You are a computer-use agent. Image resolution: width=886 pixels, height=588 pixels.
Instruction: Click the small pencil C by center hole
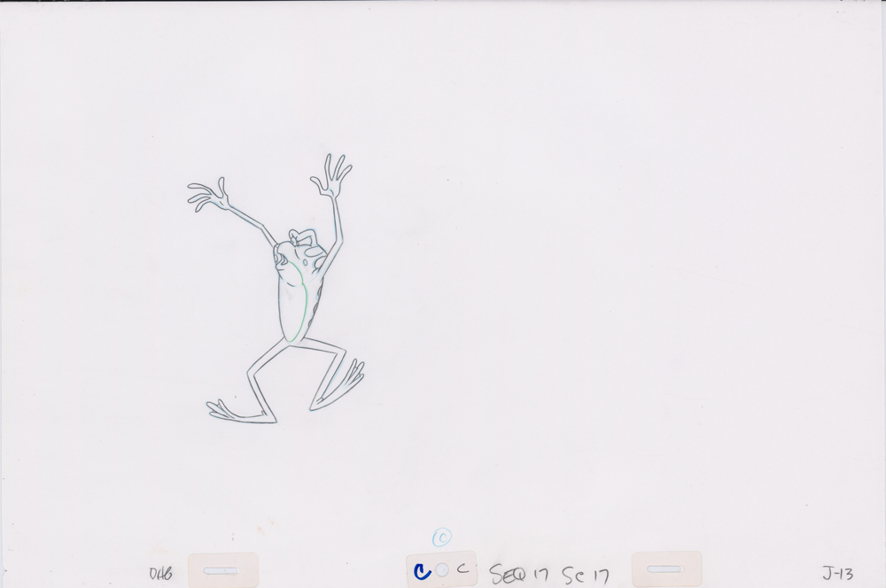pyautogui.click(x=462, y=570)
